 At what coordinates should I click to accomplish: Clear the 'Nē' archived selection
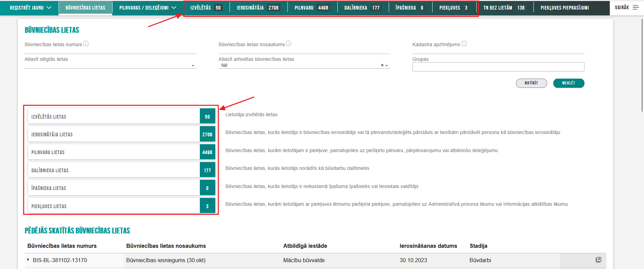(382, 65)
